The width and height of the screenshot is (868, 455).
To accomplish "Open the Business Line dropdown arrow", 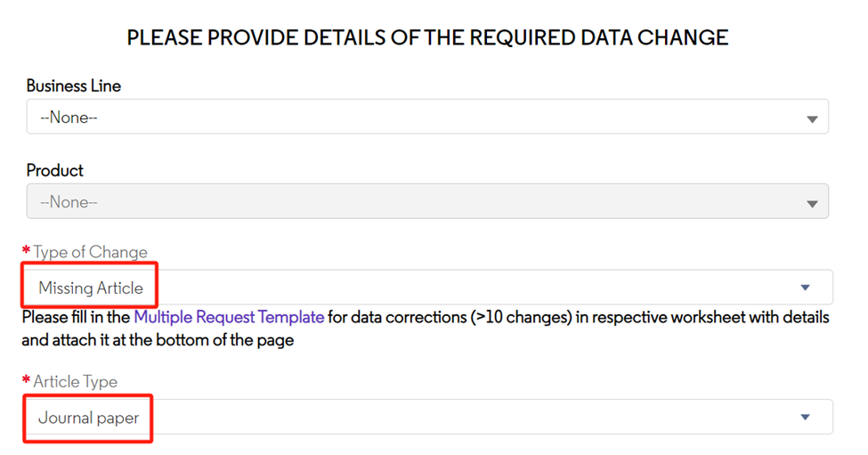I will (812, 119).
